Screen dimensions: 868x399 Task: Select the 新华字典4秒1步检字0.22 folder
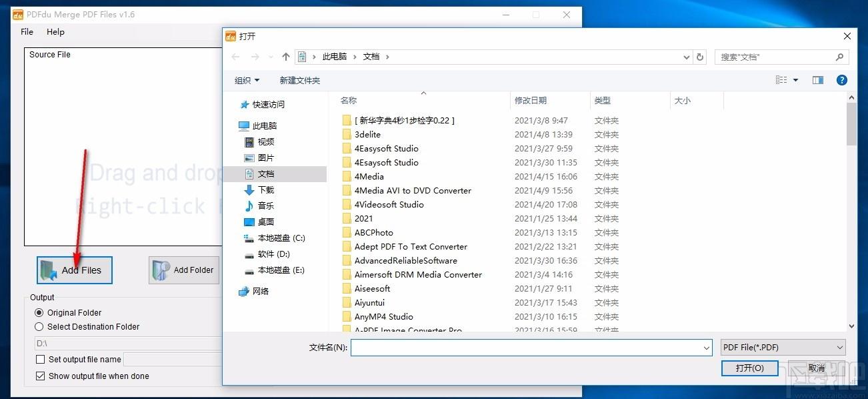(404, 120)
